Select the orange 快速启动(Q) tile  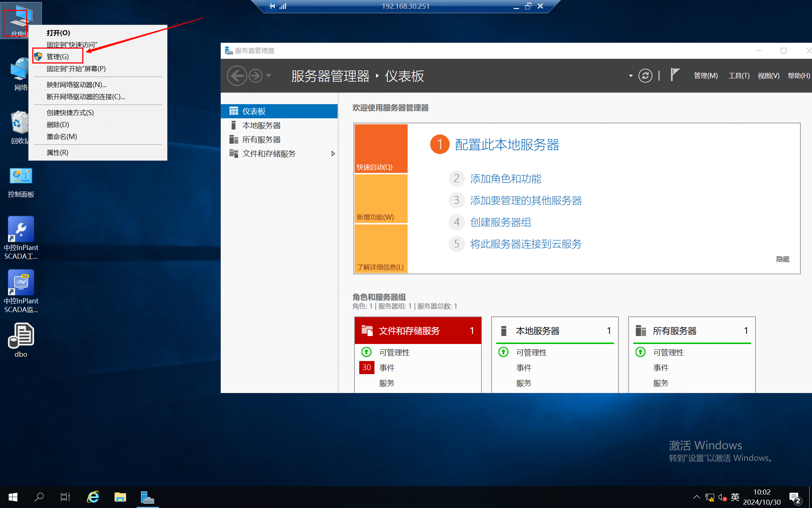381,149
